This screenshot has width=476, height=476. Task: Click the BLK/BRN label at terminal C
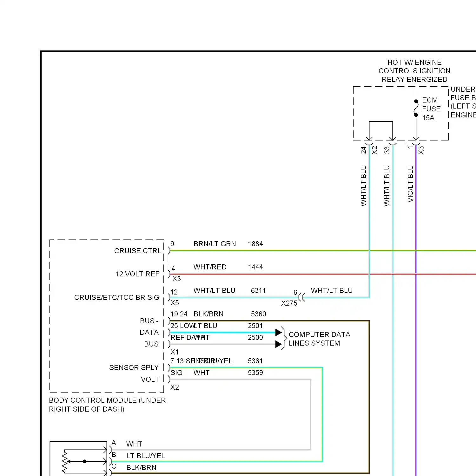tap(141, 467)
